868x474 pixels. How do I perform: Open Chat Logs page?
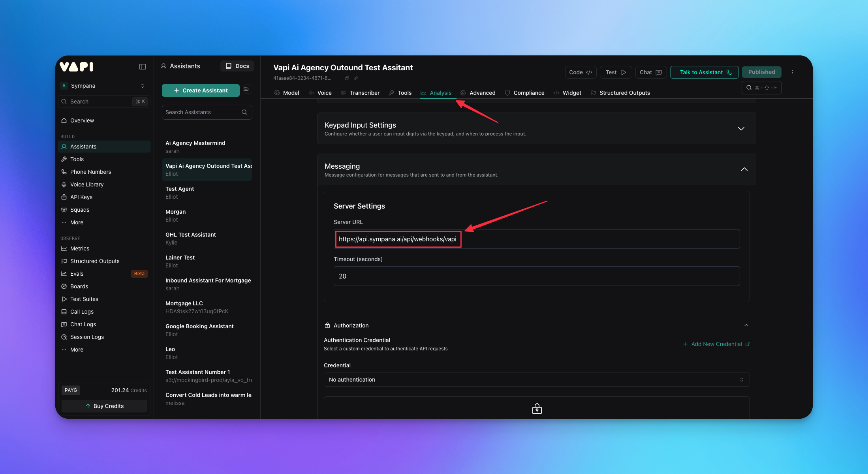point(104,324)
